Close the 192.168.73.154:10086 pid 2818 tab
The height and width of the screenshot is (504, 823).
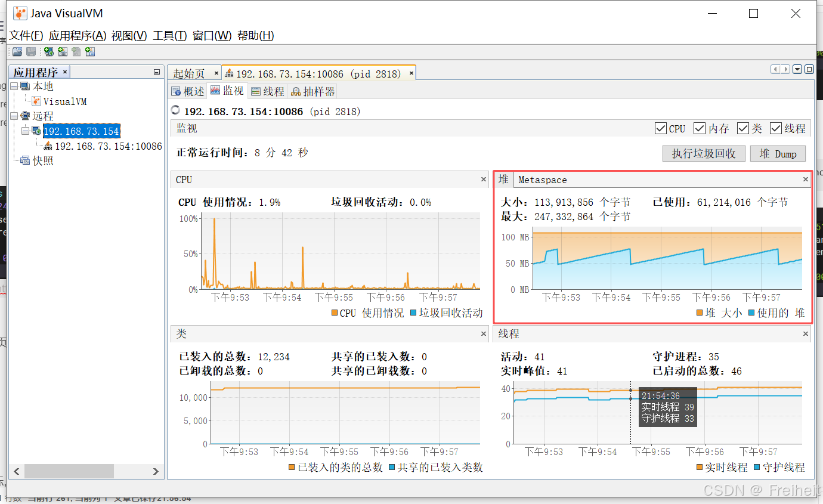(x=411, y=73)
